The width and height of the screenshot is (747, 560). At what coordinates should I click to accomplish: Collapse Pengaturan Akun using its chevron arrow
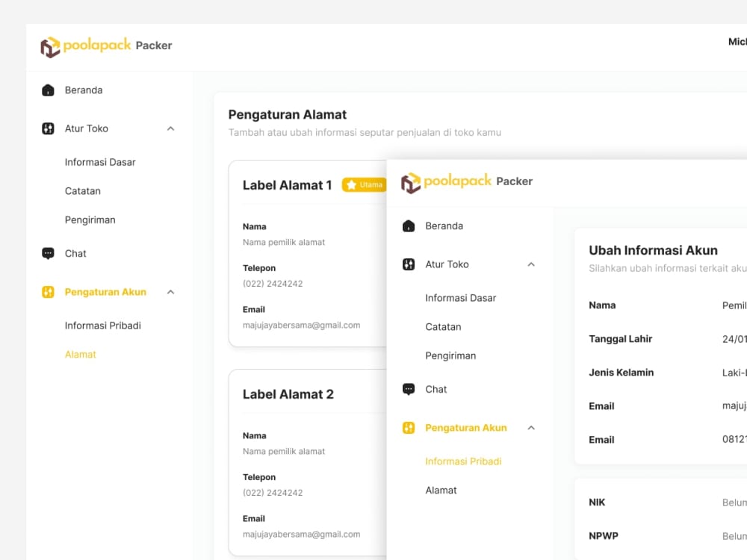point(171,291)
